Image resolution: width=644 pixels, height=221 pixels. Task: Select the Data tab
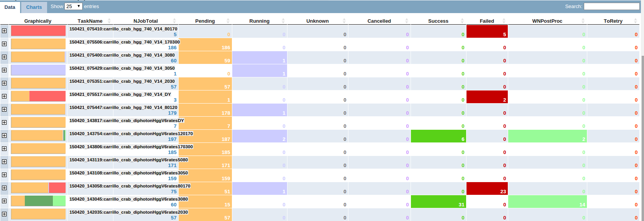click(x=10, y=7)
